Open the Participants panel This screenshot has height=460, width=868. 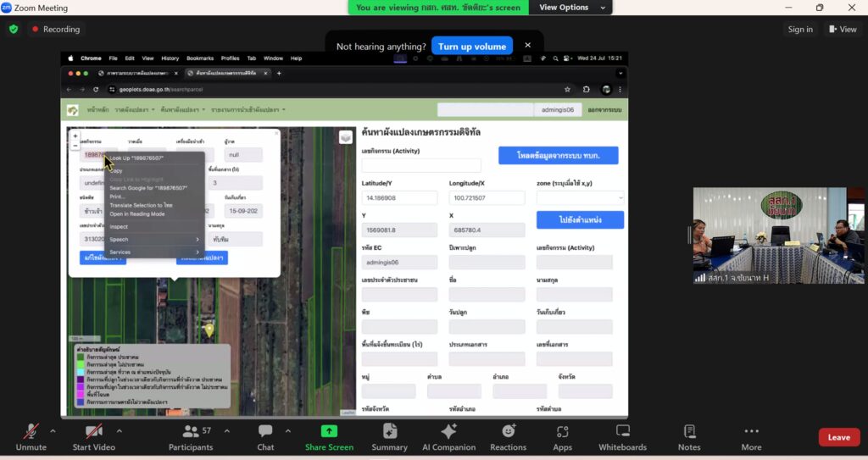coord(191,431)
